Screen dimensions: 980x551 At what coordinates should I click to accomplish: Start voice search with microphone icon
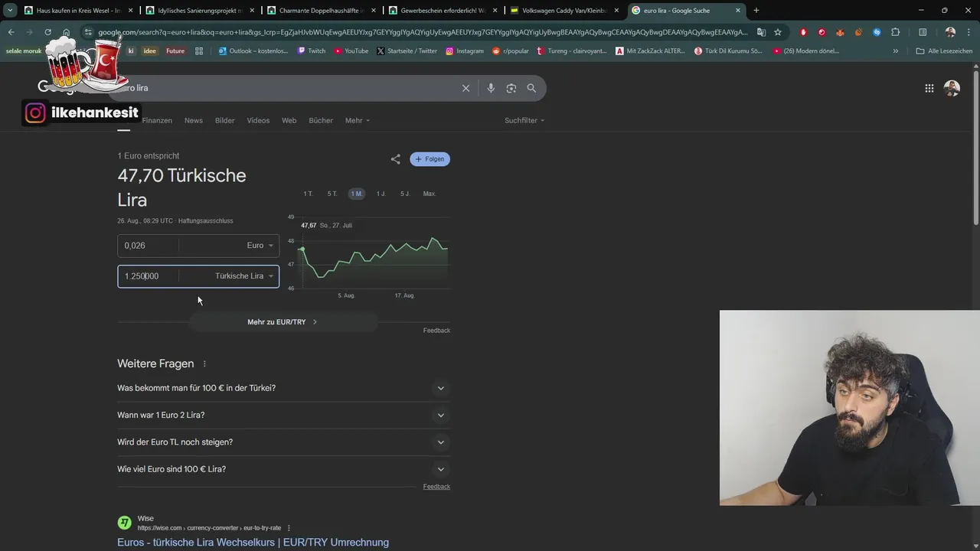[491, 88]
